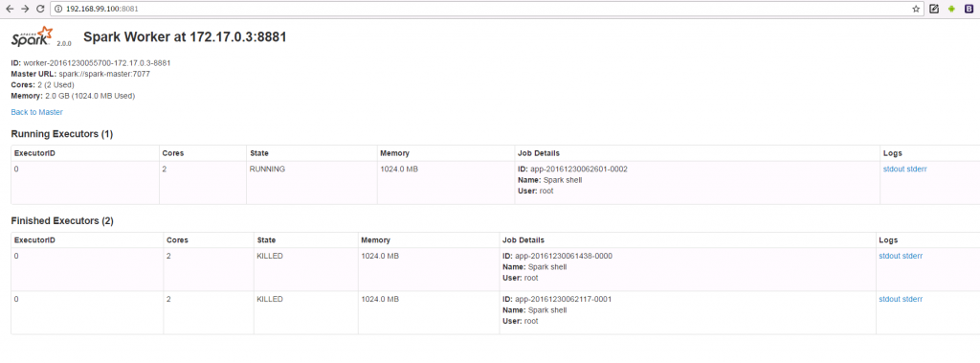Click the Memory: 2.0 GB (1024.0 MB Used) line
This screenshot has width=980, height=363.
[x=73, y=96]
